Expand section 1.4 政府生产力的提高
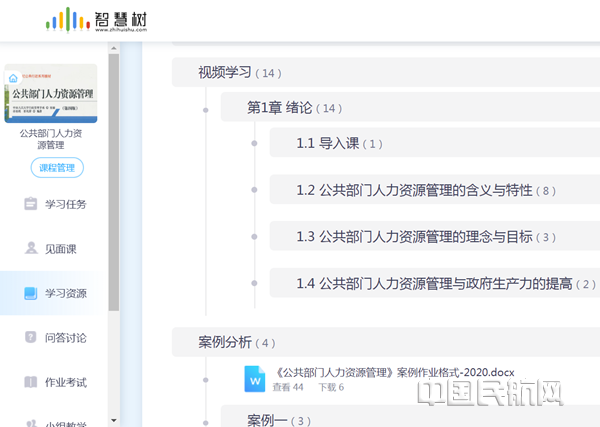The height and width of the screenshot is (427, 600). point(435,283)
